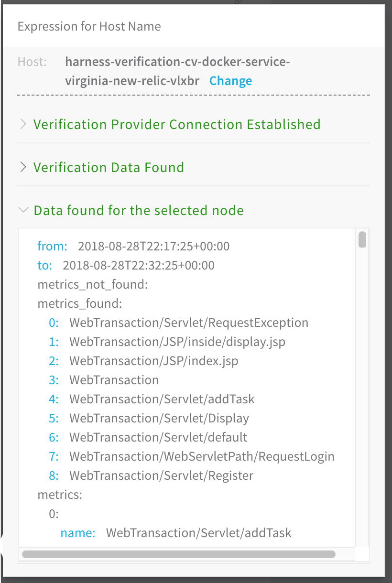392x583 pixels.
Task: Select the WebTransaction/WebServletPath/RequestLogin entry
Action: [202, 456]
